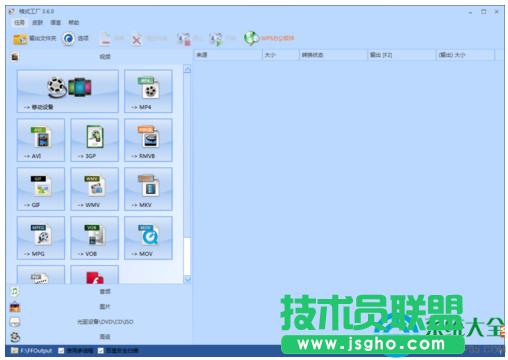Open Options with the blue swirl icon

point(76,38)
